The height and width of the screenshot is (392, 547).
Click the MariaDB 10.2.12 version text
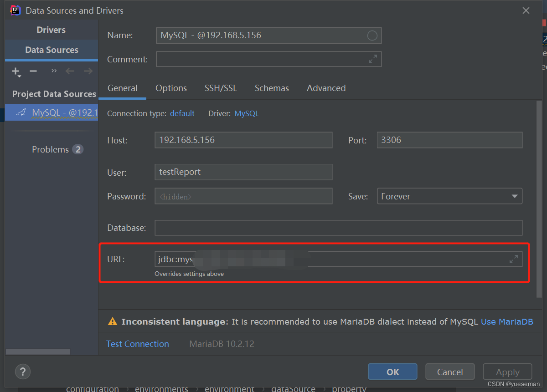click(x=222, y=344)
